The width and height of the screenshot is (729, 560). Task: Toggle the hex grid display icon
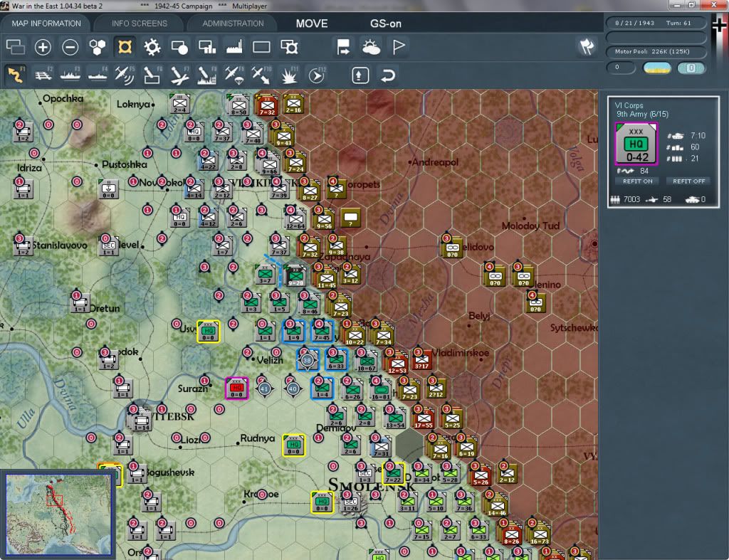tap(97, 47)
